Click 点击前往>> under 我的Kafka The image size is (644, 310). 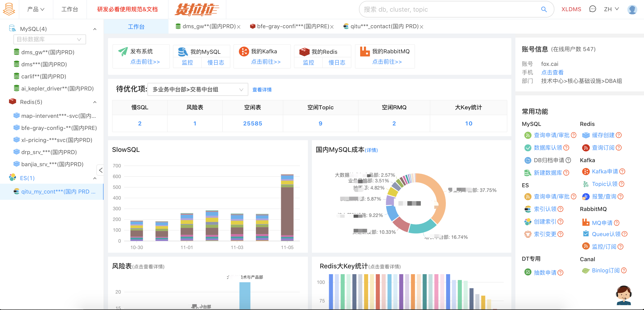pos(266,62)
